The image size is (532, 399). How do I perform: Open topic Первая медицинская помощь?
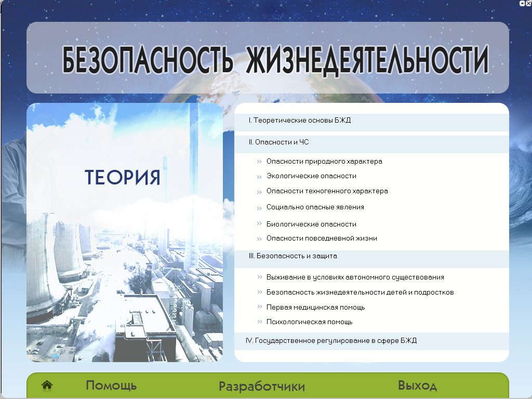pos(315,308)
